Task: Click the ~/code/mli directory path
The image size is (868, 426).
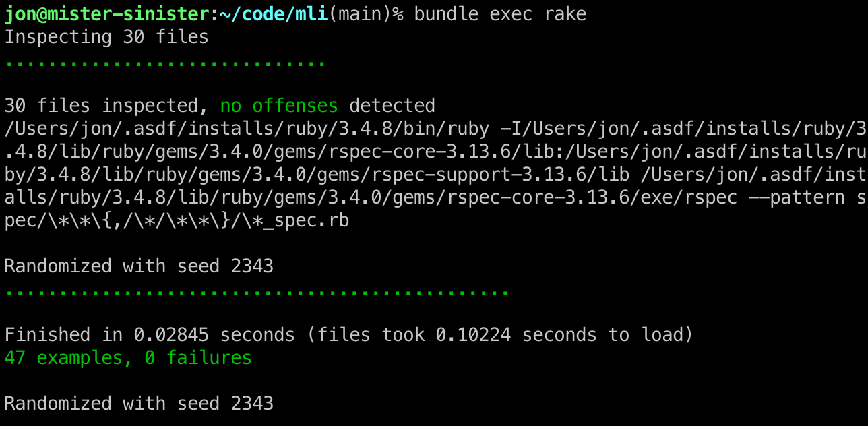Action: tap(274, 14)
